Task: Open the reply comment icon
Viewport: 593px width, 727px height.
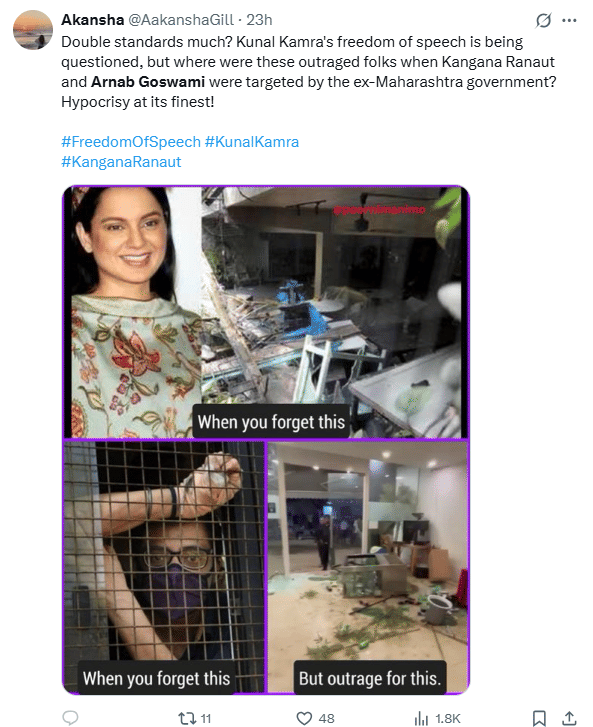Action: coord(70,717)
